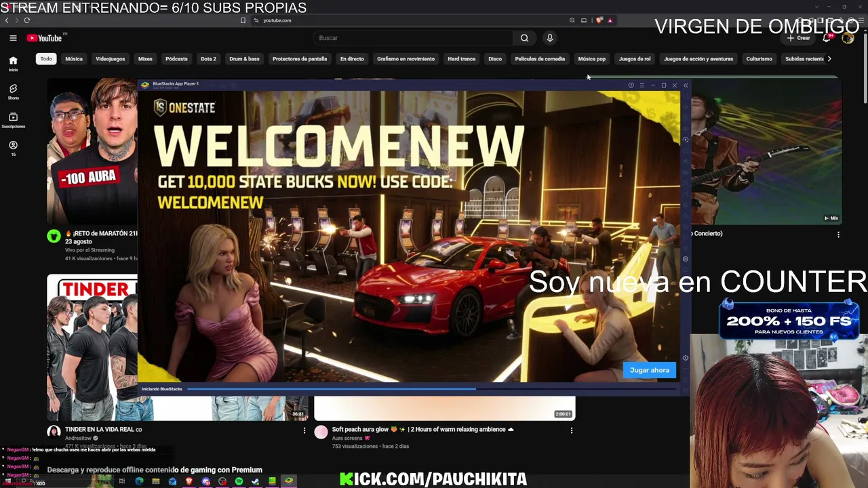Open File Explorer from the taskbar
The height and width of the screenshot is (488, 868).
tap(156, 481)
